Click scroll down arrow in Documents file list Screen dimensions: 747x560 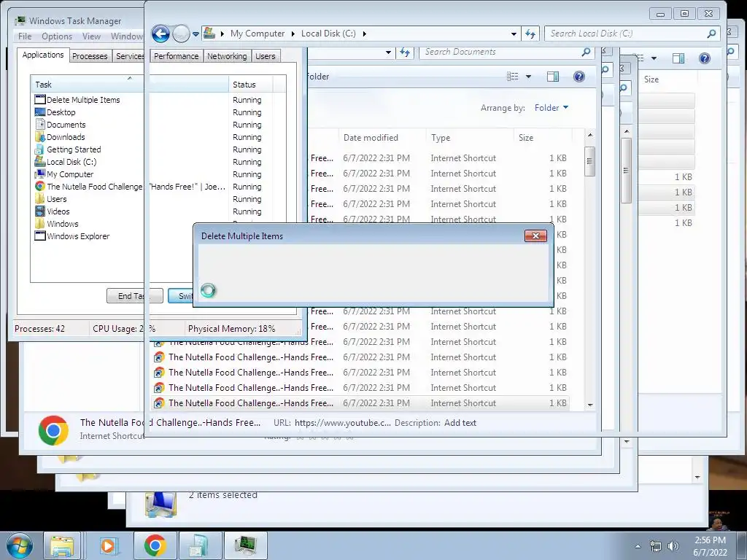(x=589, y=405)
